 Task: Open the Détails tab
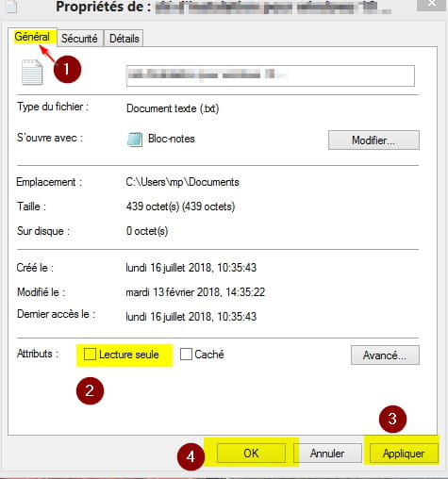point(124,39)
